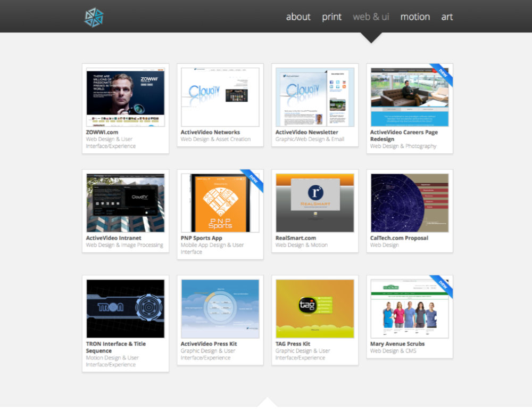Screen dimensions: 532x409
Task: Go to the print section
Action: tap(331, 17)
